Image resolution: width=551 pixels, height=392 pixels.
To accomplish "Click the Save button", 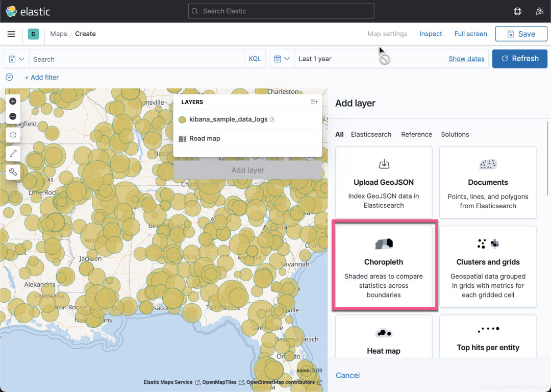I will click(x=521, y=34).
